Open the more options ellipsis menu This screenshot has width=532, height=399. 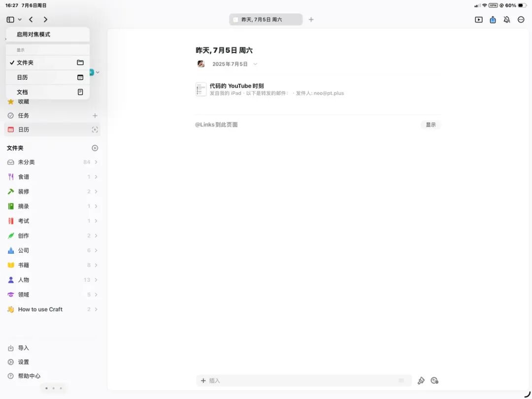point(521,20)
